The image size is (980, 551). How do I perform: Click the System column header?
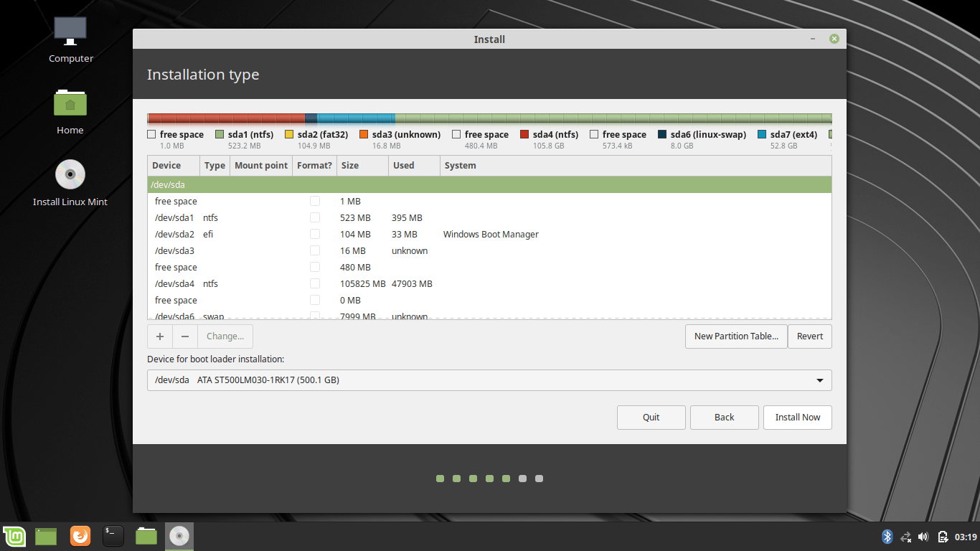click(636, 166)
